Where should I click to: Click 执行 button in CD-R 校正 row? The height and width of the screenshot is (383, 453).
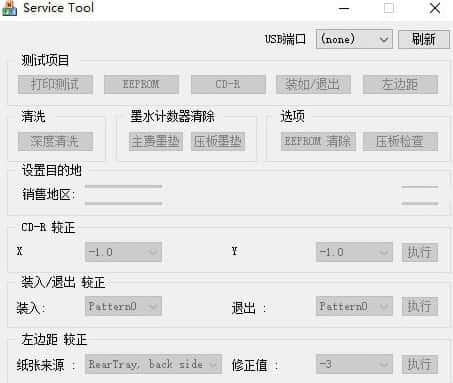coord(419,252)
